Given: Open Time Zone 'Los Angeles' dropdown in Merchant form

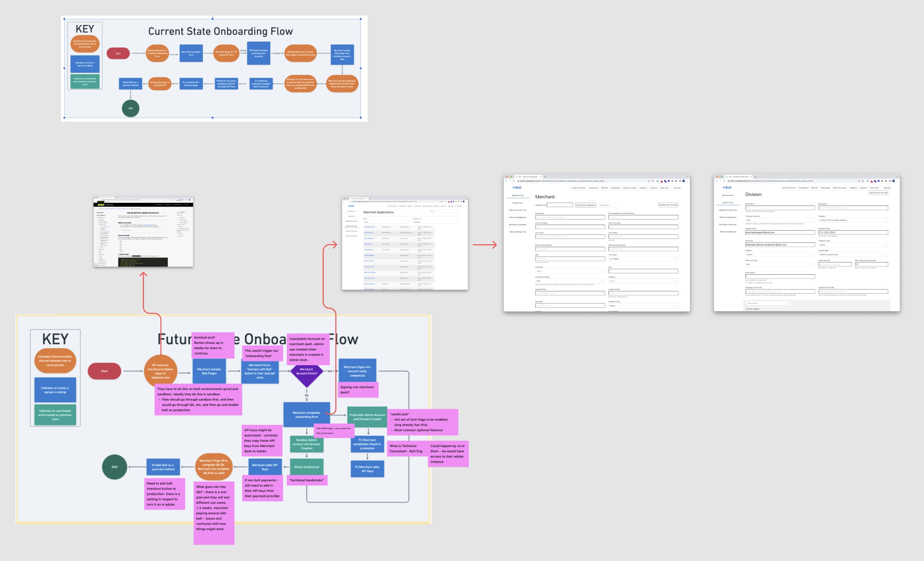Looking at the screenshot, I should (x=643, y=259).
